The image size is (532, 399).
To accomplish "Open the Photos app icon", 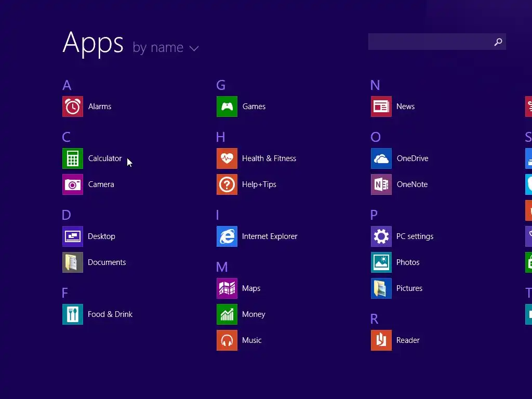I will pyautogui.click(x=381, y=262).
